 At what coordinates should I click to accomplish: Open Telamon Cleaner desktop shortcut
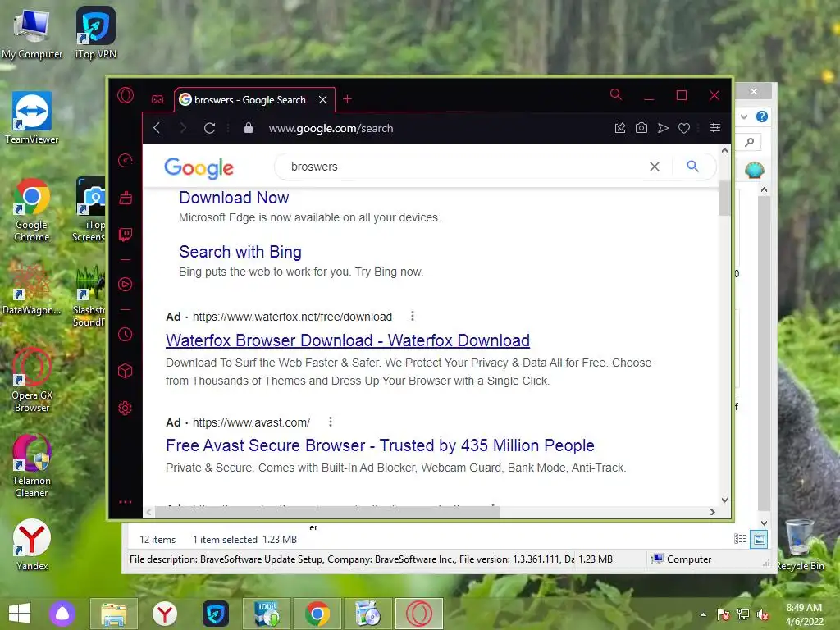click(x=32, y=466)
